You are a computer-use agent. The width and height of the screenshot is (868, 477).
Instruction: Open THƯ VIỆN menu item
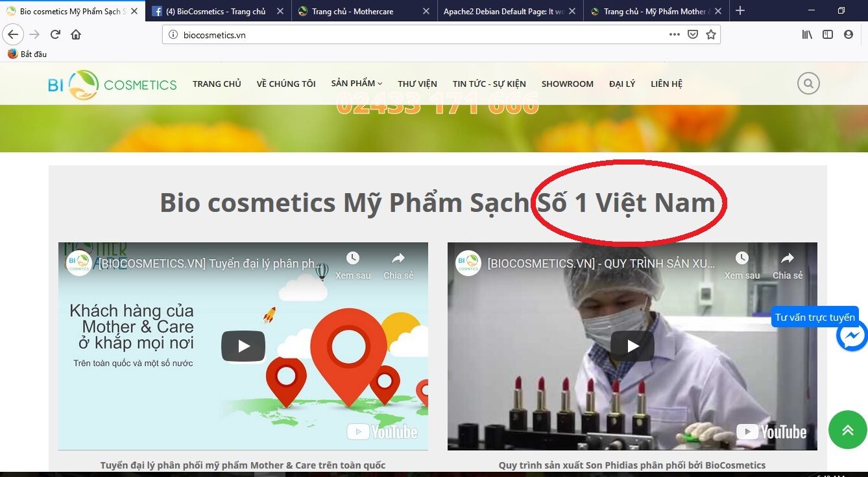tap(418, 84)
